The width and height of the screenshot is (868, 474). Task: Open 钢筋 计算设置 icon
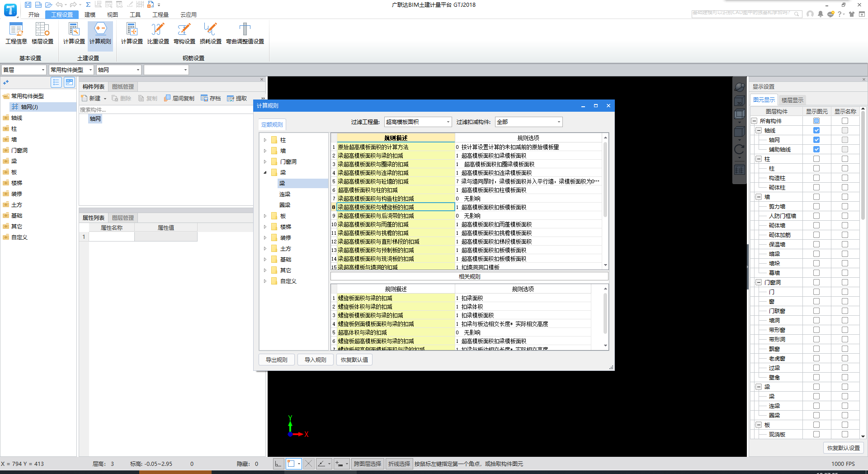[x=132, y=33]
